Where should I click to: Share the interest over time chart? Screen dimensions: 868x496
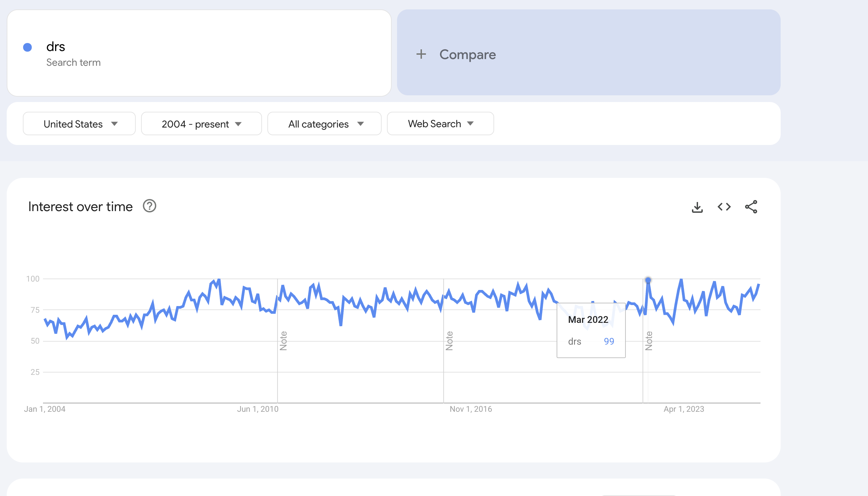pos(751,207)
